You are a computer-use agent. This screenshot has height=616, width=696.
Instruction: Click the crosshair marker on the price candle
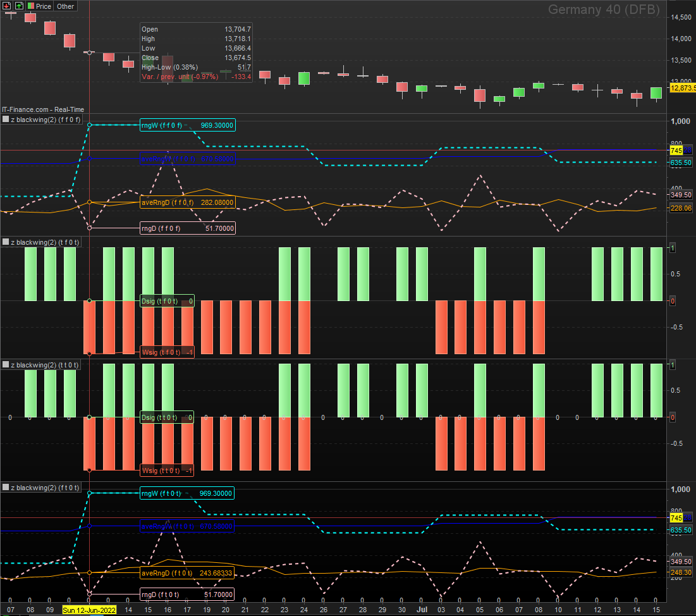pyautogui.click(x=89, y=52)
